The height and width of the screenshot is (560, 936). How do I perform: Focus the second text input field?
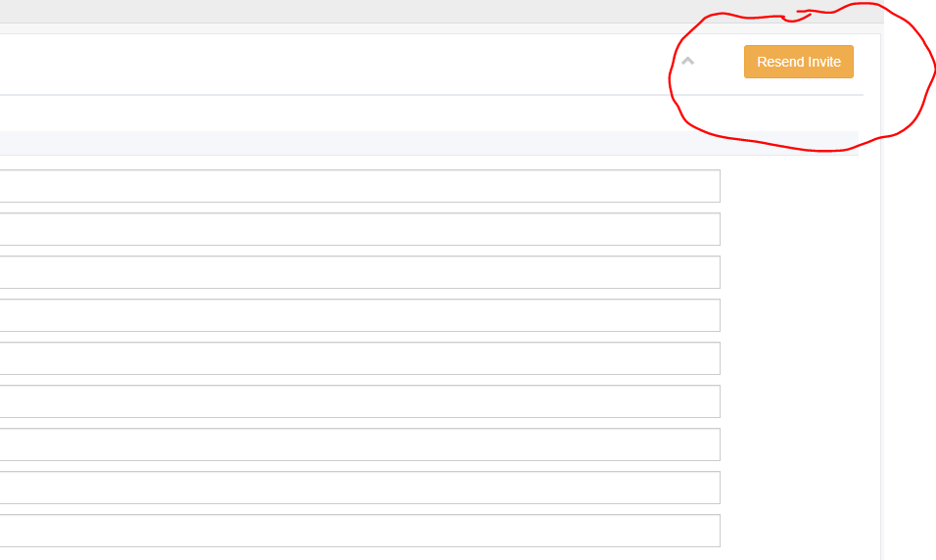click(359, 229)
